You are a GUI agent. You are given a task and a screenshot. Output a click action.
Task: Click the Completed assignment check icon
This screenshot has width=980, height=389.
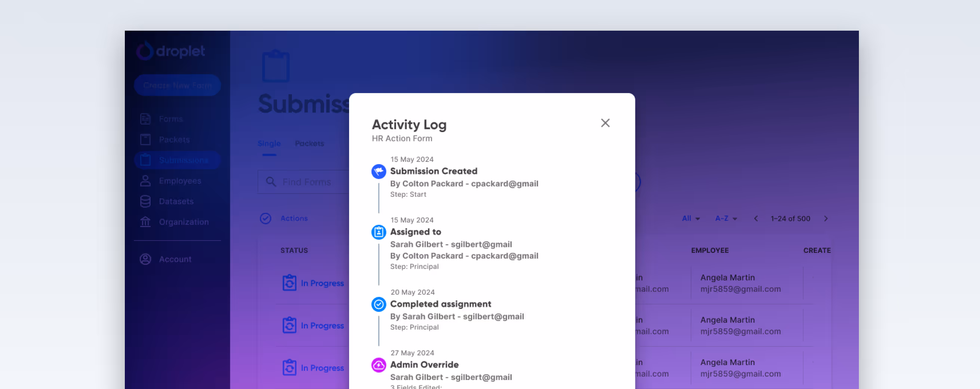[x=379, y=304]
